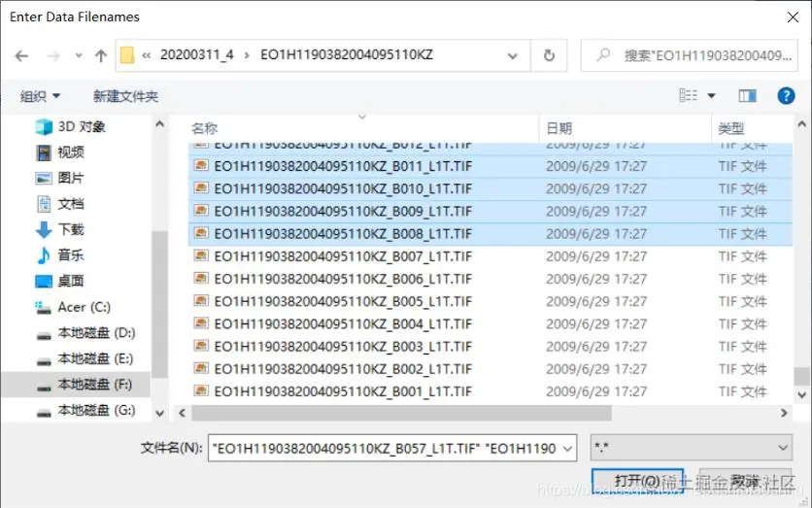
Task: Click the EO1H119038200409511​0KZ breadcrumb folder
Action: coord(347,55)
